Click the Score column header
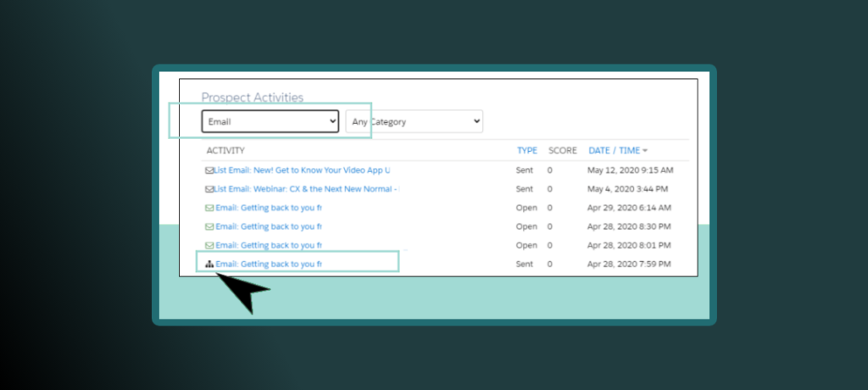 (562, 150)
